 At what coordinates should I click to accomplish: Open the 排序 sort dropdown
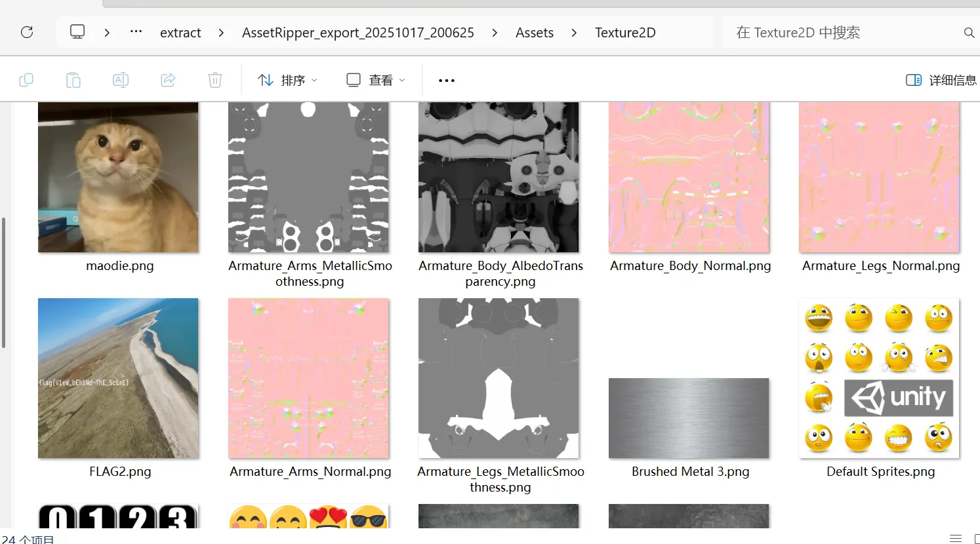coord(287,80)
